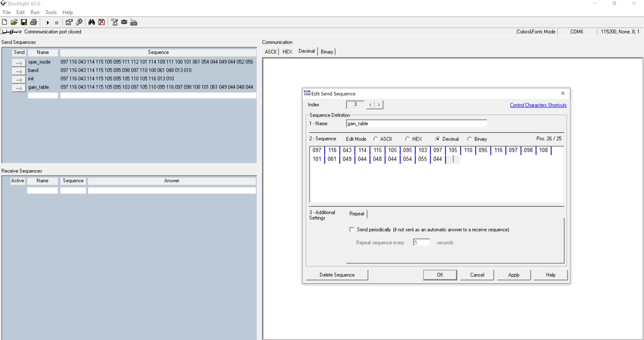
Task: Click the Start communication play icon
Action: coord(48,22)
